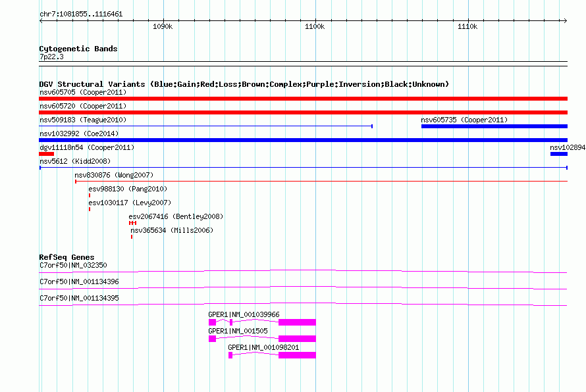Viewport: 586px width, 392px height.
Task: Open GPER1 NM_001039966 gene model
Action: pos(262,322)
